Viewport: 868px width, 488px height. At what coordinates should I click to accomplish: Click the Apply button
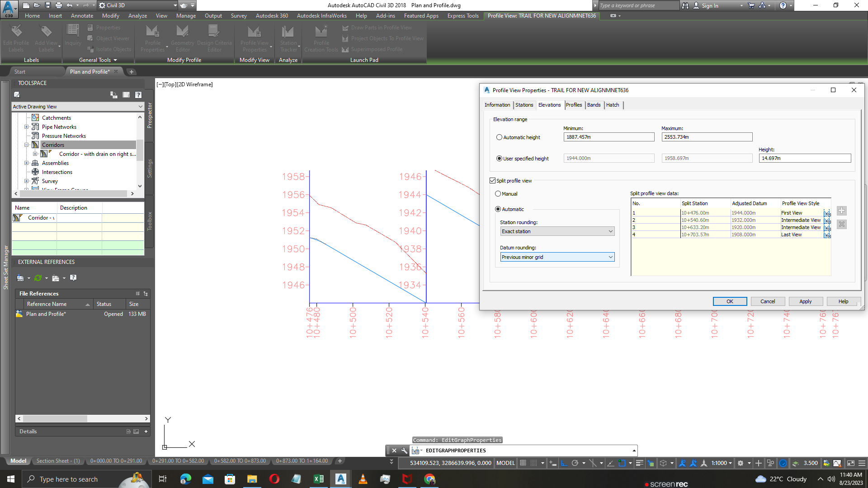tap(806, 301)
